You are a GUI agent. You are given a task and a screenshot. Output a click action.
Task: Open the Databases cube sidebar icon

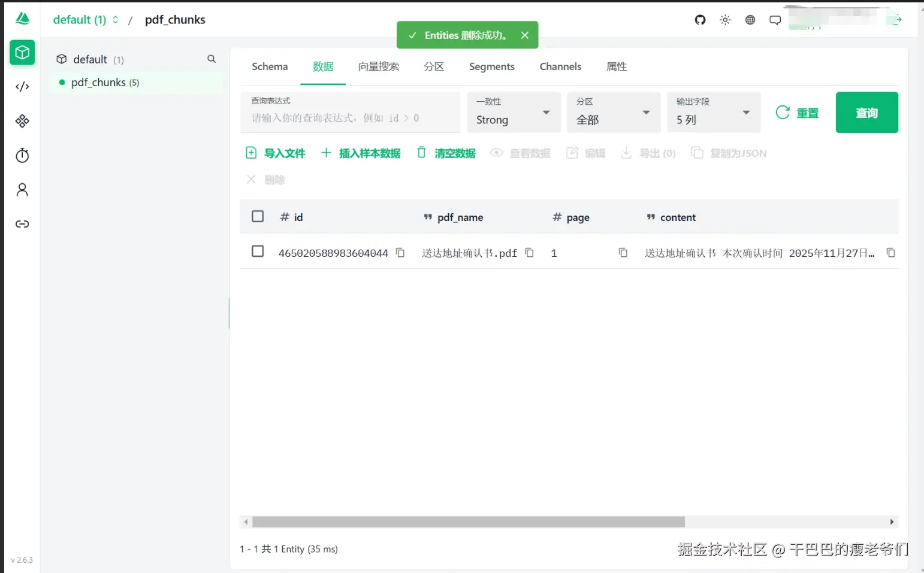[x=22, y=53]
